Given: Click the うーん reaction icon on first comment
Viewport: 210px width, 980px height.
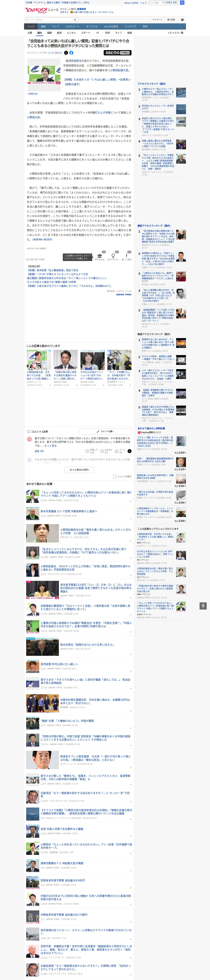Looking at the screenshot, I should pyautogui.click(x=117, y=451).
